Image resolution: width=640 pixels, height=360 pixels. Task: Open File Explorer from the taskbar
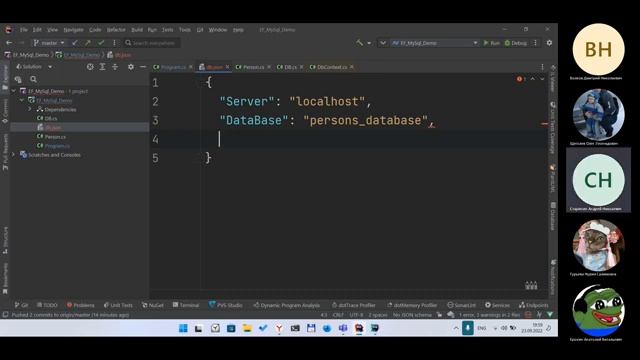247,328
